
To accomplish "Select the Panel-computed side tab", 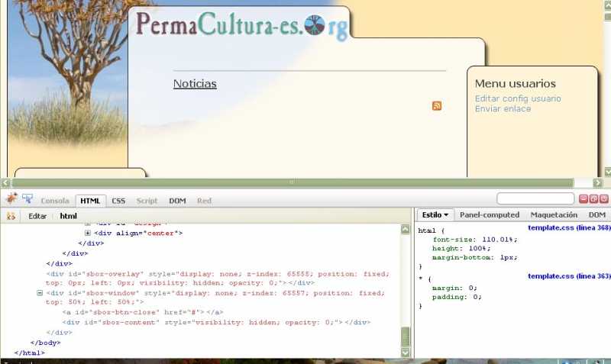I will click(x=490, y=215).
